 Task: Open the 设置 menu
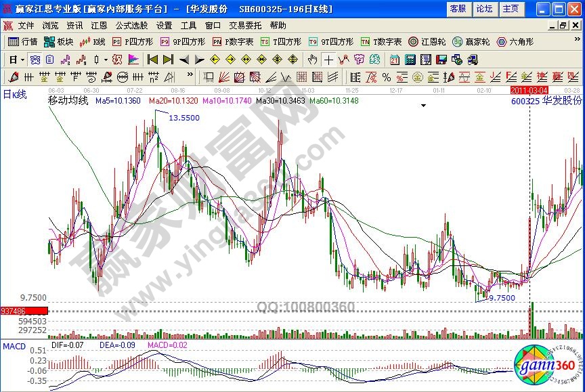pos(164,25)
